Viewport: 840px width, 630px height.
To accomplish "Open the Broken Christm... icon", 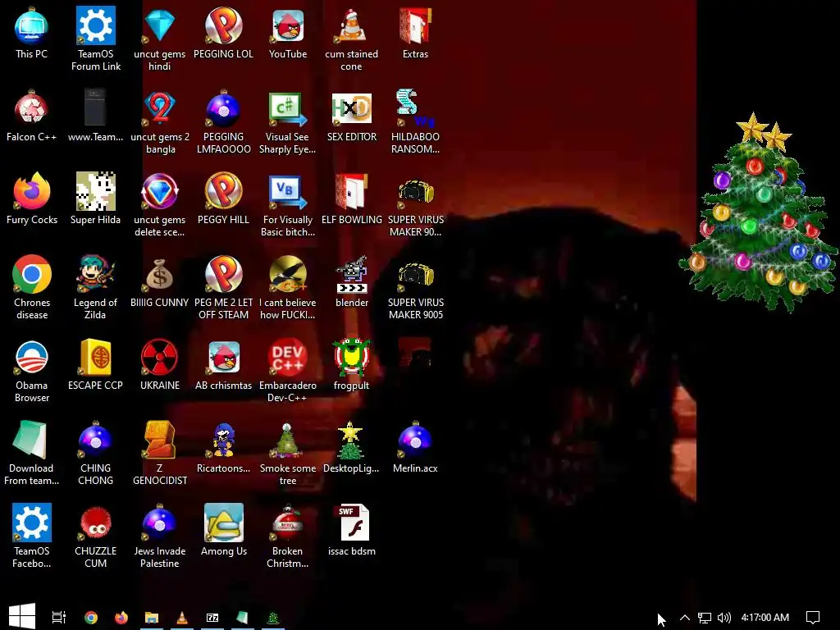I will [x=288, y=536].
